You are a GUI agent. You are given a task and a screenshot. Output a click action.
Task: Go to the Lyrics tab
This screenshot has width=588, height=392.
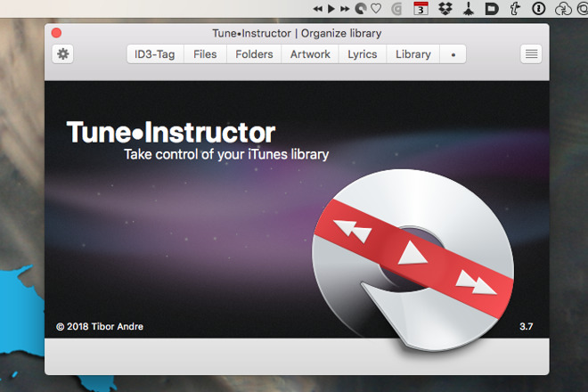click(363, 54)
